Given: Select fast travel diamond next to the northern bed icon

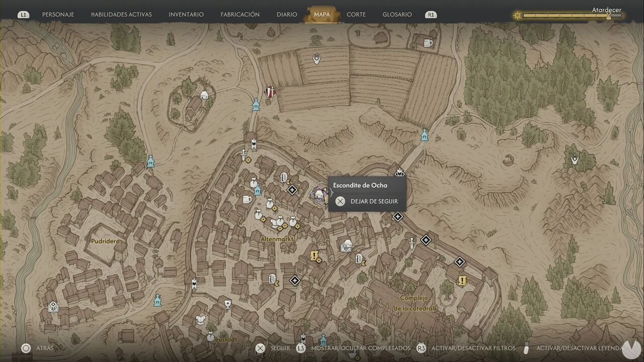Looking at the screenshot, I should [x=292, y=190].
